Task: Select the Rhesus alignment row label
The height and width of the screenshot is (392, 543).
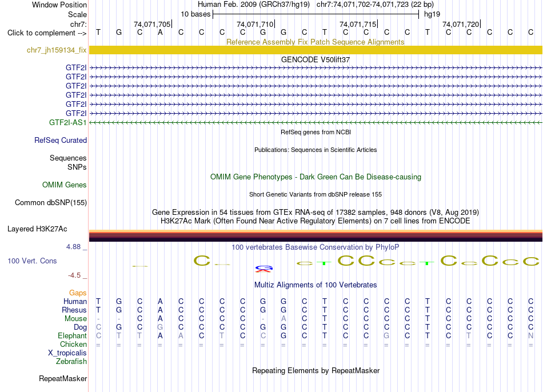Action: click(74, 310)
